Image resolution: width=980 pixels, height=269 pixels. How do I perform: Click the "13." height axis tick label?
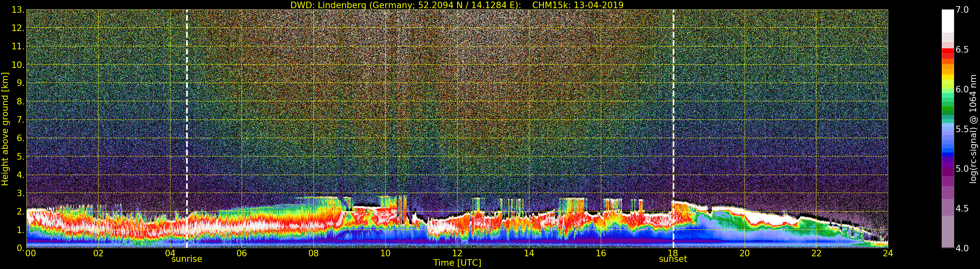pos(18,10)
